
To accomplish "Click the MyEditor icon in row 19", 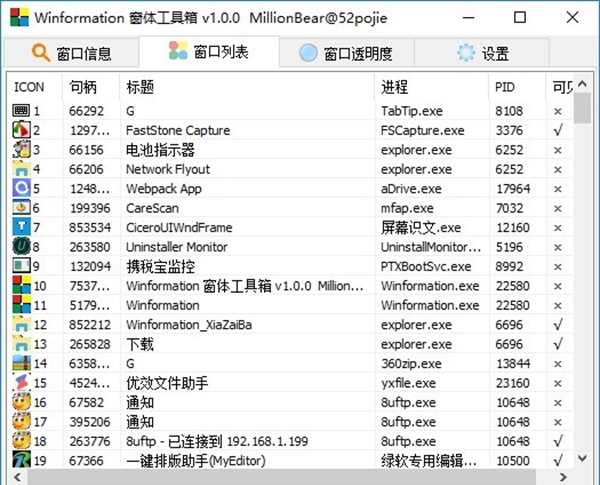I will click(x=21, y=460).
